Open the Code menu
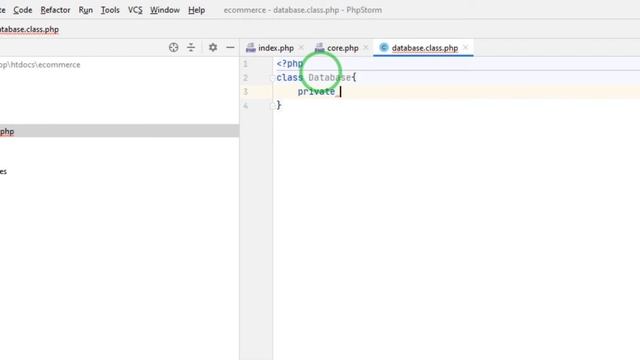Screen dimensions: 640x360 (x=22, y=10)
